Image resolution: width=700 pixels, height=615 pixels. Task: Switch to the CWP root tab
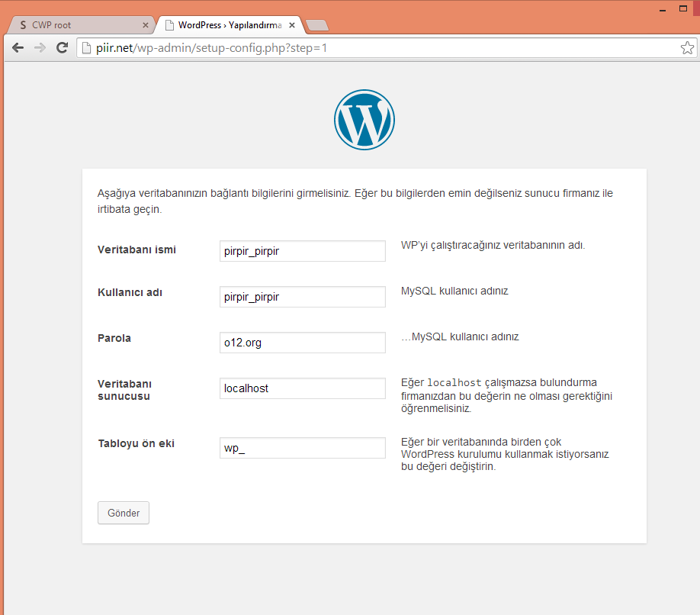80,25
